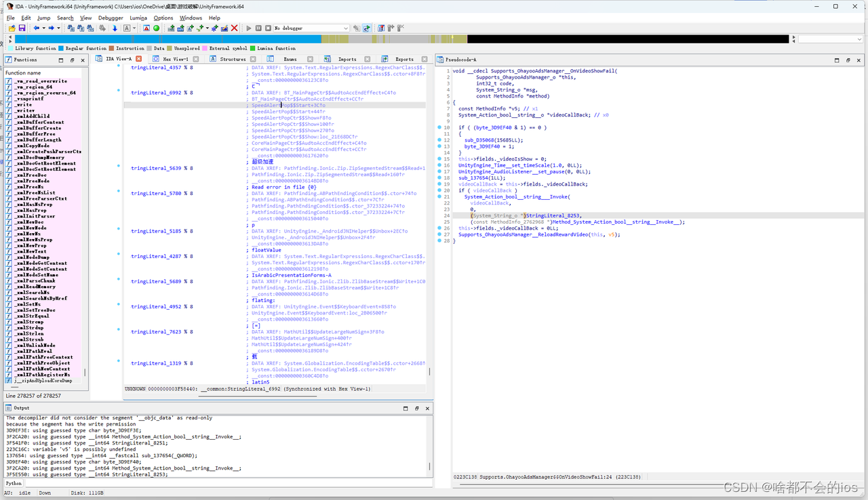The width and height of the screenshot is (868, 500).
Task: Click the first binoculars search icon
Action: pos(71,28)
